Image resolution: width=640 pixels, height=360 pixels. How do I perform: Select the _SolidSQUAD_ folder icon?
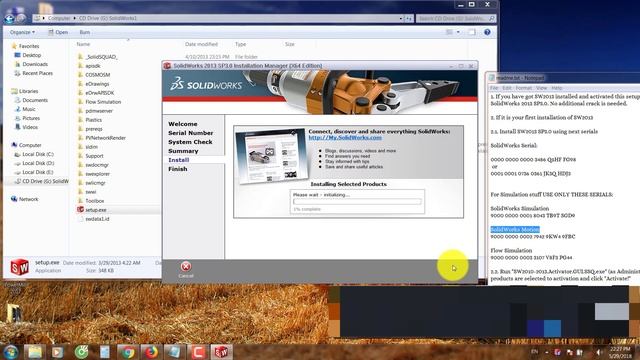(80, 57)
